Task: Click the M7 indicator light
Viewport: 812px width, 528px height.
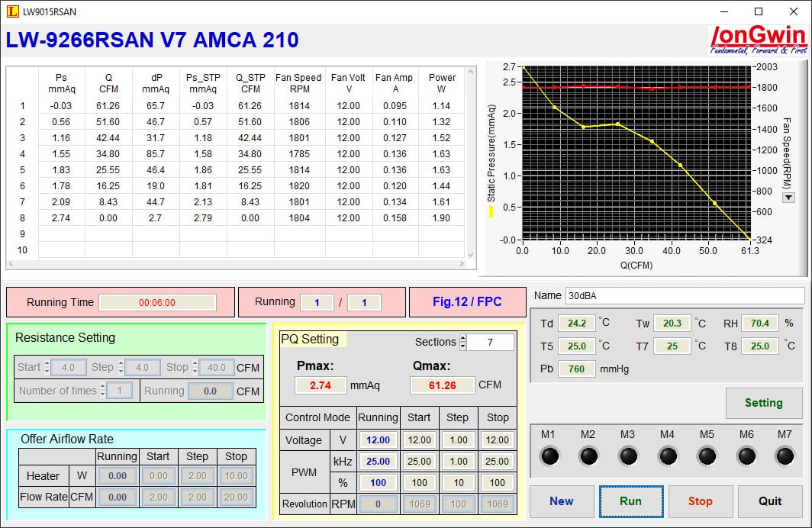Action: 785,456
